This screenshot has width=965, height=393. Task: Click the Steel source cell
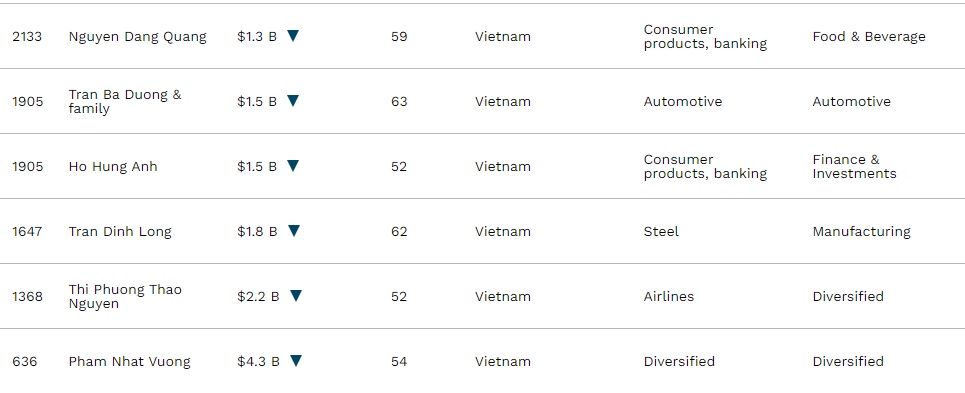click(x=661, y=232)
